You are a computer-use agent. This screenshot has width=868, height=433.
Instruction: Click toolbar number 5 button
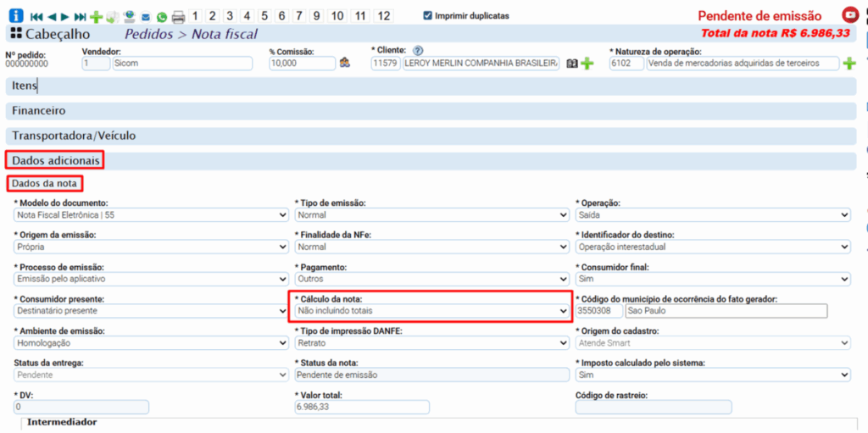click(x=264, y=16)
